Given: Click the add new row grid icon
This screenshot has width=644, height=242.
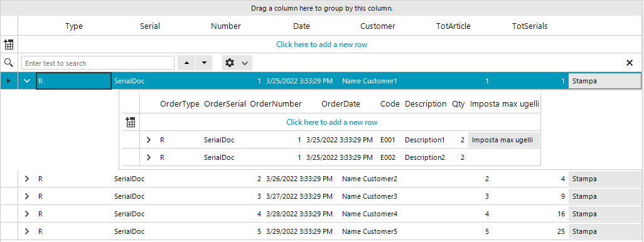Looking at the screenshot, I should [9, 45].
